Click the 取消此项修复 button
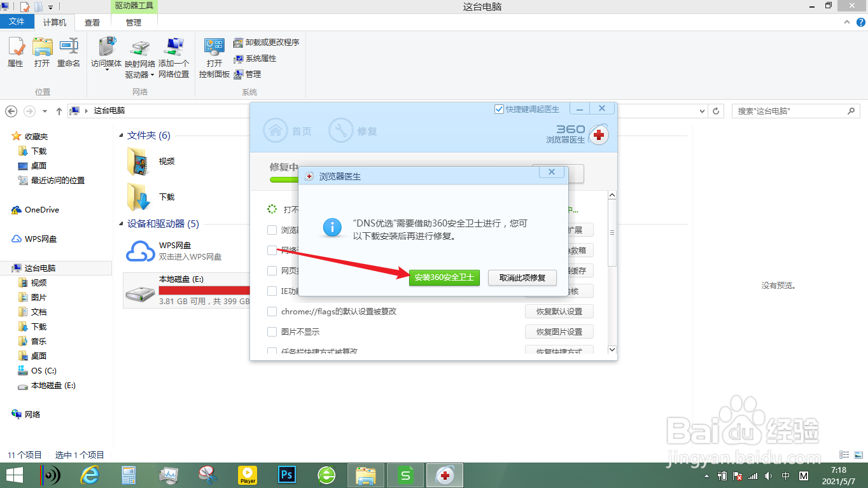The image size is (868, 488). pos(522,278)
